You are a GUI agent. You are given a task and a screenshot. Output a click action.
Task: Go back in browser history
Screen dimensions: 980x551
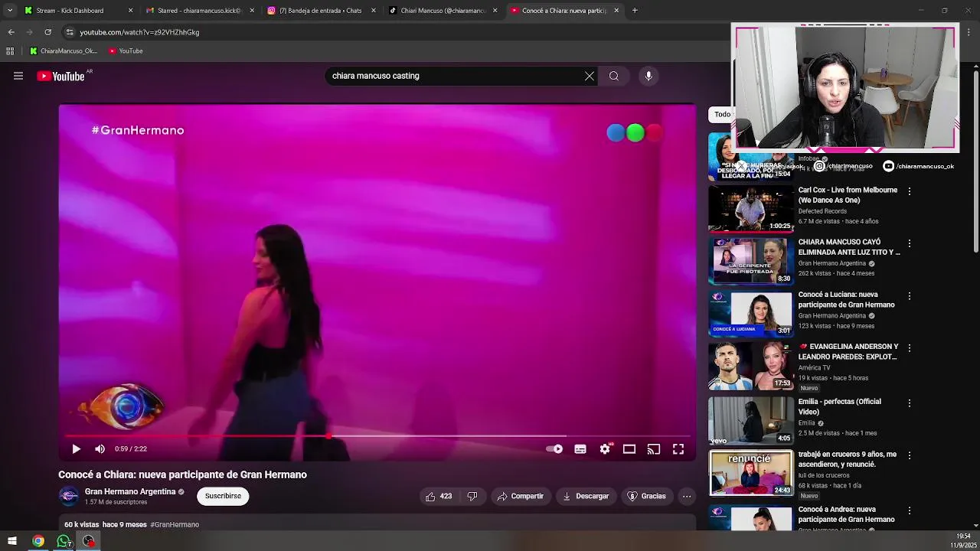[11, 32]
